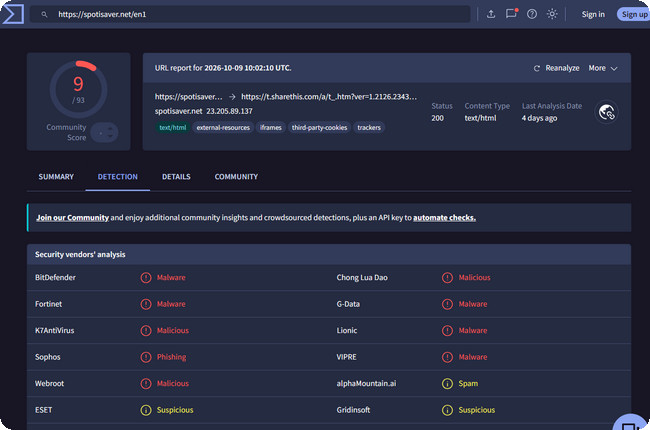Click the text/html tag
The width and height of the screenshot is (650, 430).
click(172, 127)
